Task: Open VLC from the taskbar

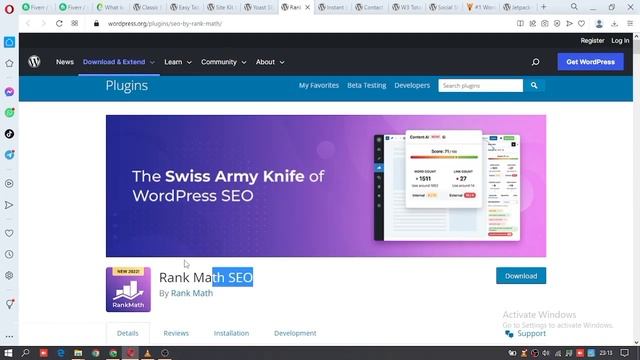Action: pos(147,353)
